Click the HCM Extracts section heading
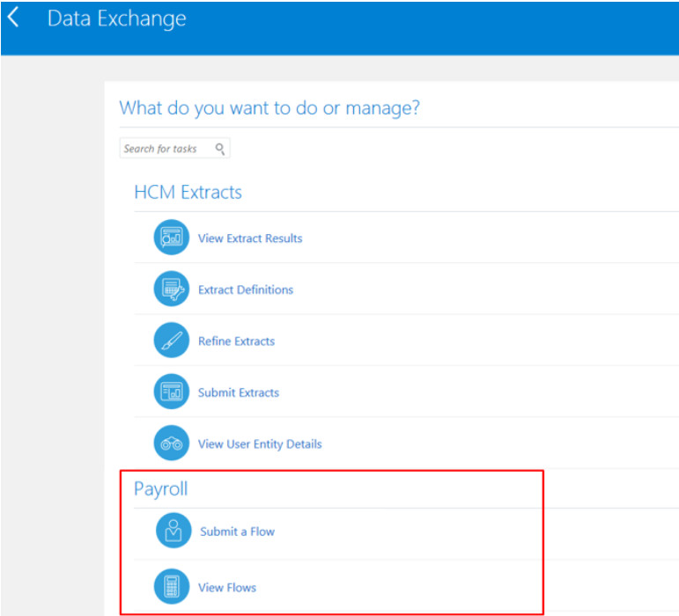The image size is (679, 616). click(x=188, y=192)
